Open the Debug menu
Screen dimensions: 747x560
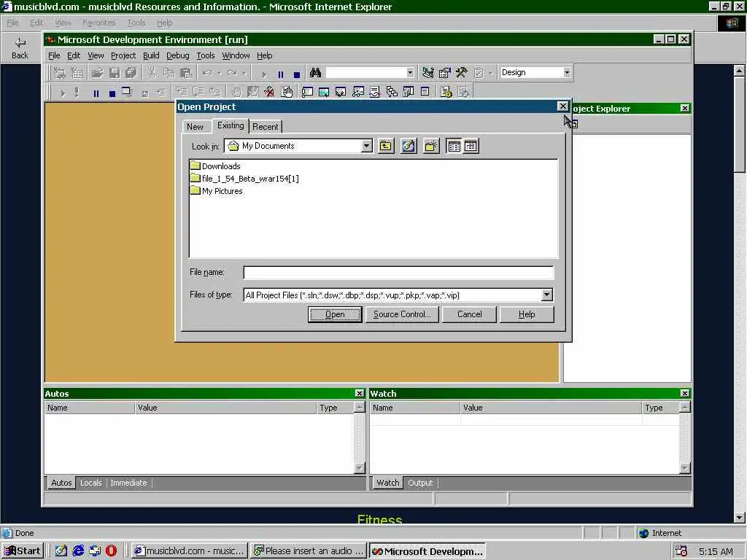coord(178,55)
